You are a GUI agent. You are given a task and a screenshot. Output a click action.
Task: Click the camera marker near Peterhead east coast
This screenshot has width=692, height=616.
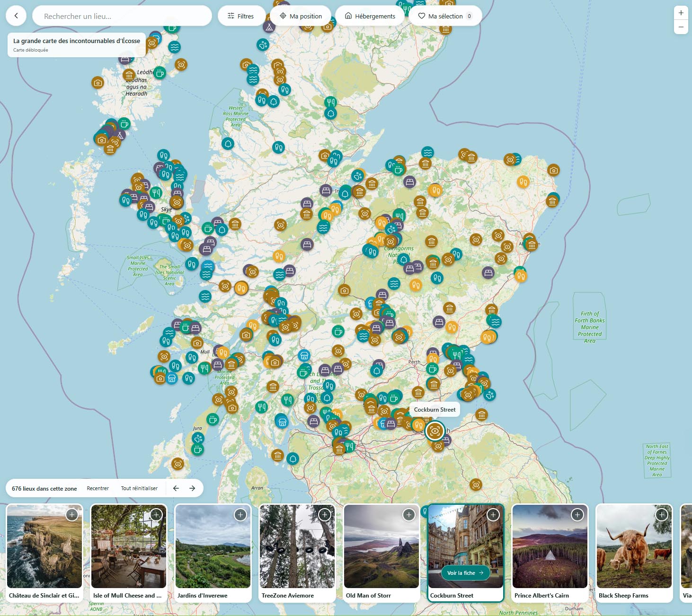(x=553, y=170)
